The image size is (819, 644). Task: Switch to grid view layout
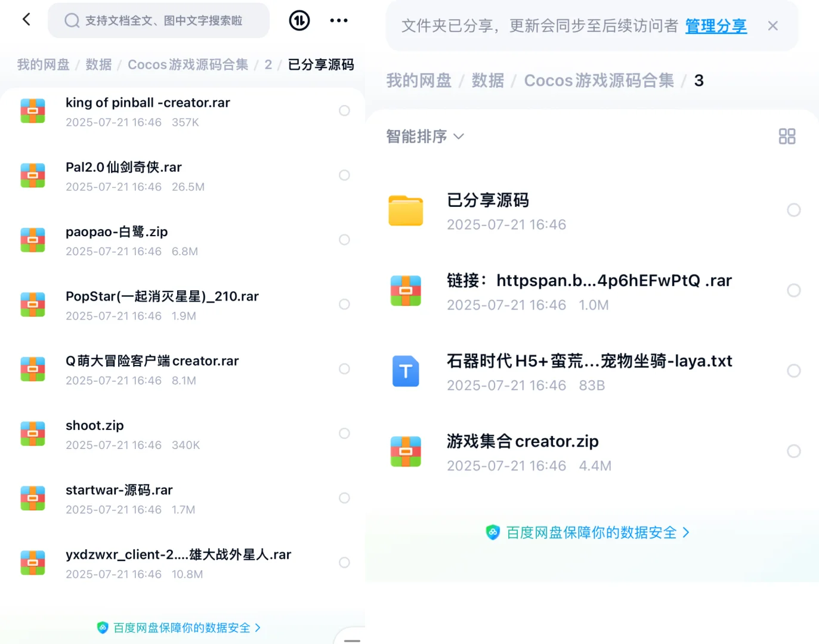(x=787, y=136)
